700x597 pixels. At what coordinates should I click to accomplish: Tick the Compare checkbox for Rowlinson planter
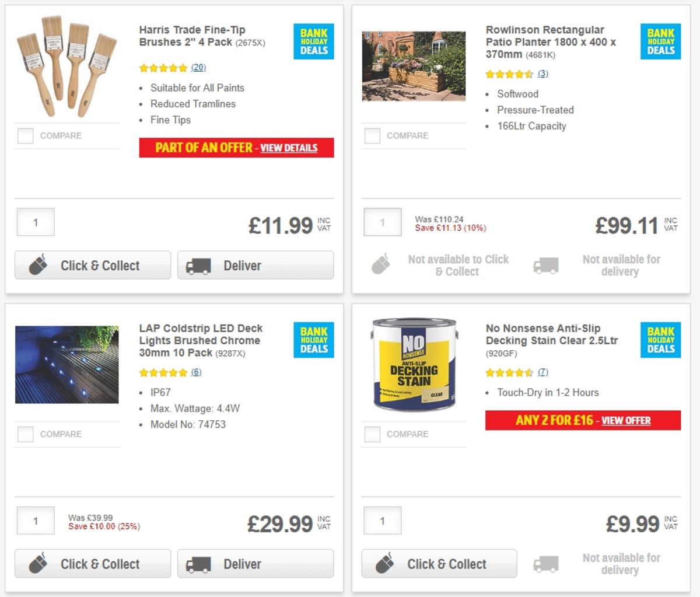[x=372, y=135]
